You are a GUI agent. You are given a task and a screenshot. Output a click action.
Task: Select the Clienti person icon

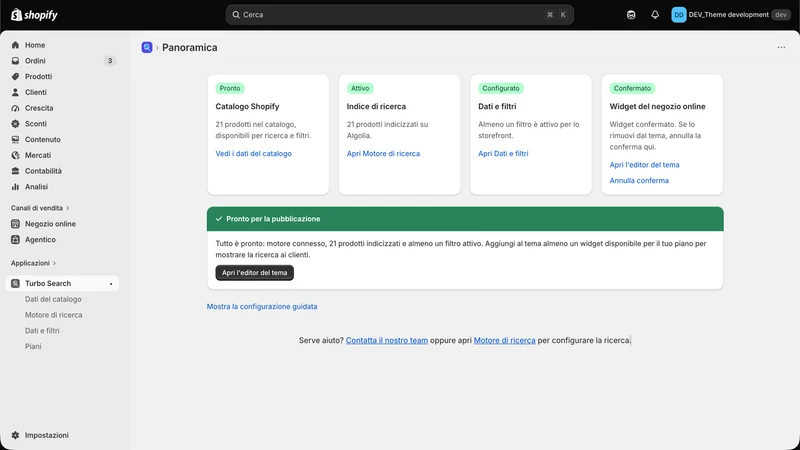click(15, 92)
